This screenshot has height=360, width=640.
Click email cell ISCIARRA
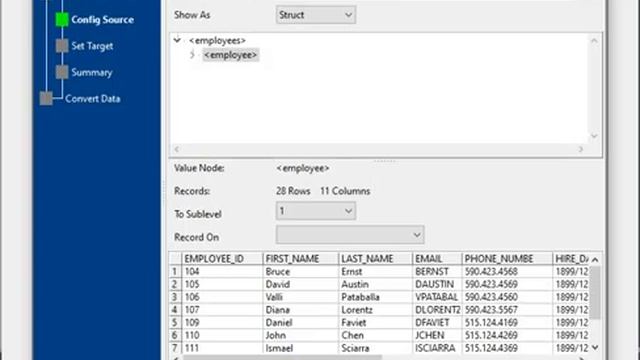(x=437, y=348)
